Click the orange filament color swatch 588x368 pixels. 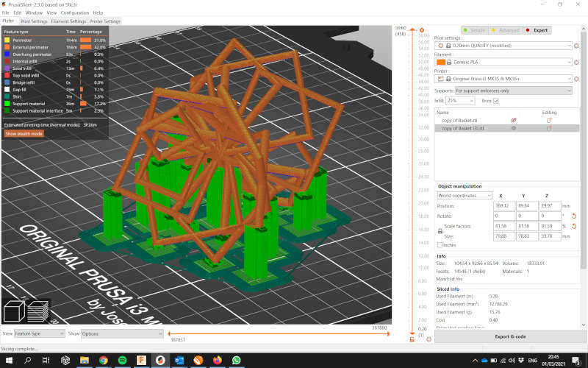click(440, 62)
